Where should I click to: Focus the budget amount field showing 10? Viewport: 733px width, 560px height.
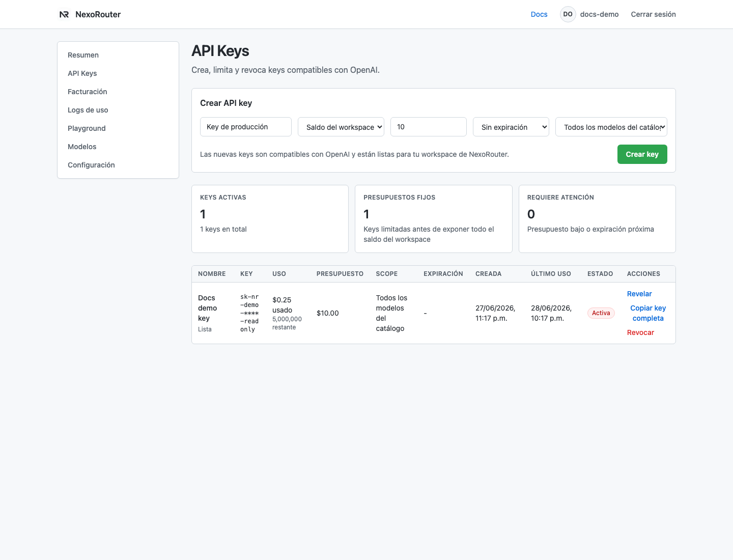pyautogui.click(x=429, y=127)
